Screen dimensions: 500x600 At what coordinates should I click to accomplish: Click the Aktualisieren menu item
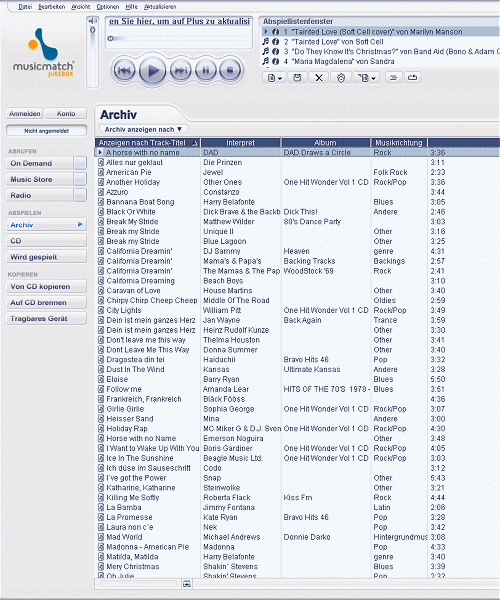[x=160, y=7]
